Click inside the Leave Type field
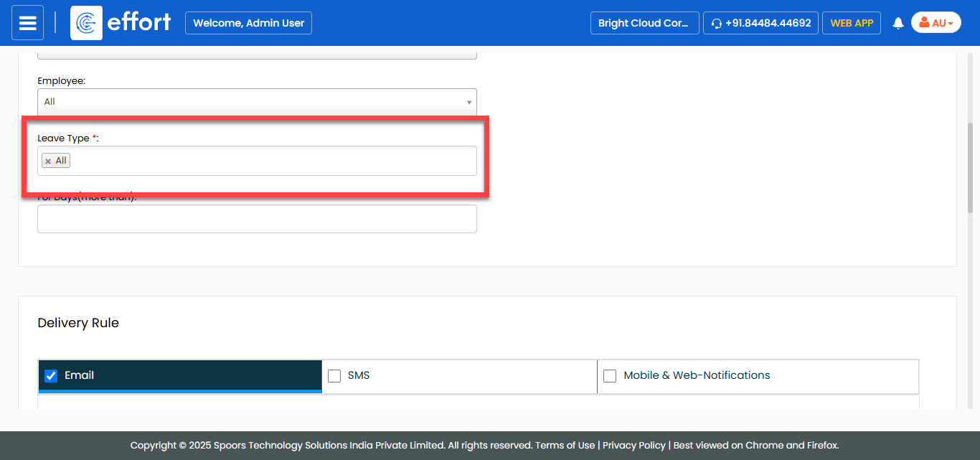Screen dimensions: 980x460 tap(273, 161)
